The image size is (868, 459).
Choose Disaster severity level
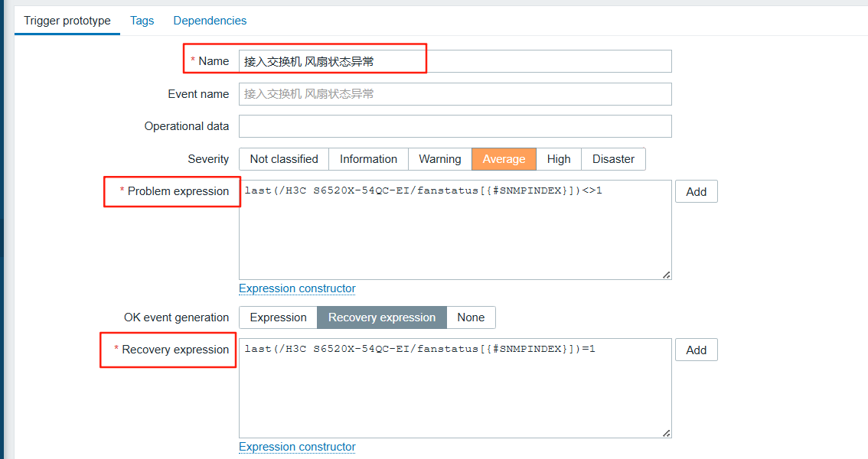click(613, 159)
